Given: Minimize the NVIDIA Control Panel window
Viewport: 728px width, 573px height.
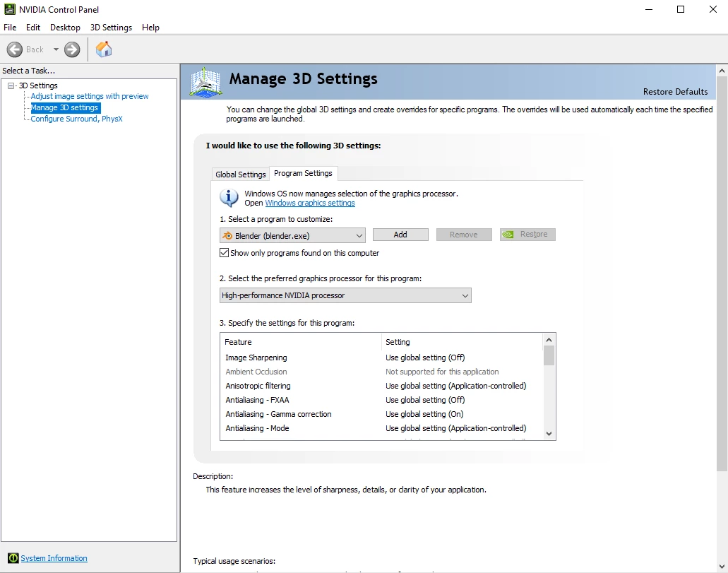Looking at the screenshot, I should (x=649, y=9).
